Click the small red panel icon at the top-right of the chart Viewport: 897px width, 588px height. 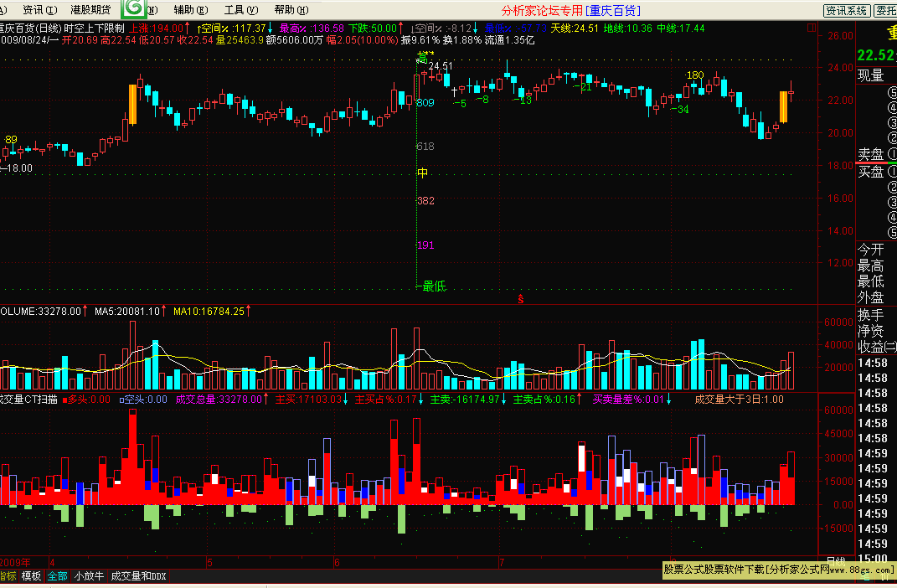812,28
